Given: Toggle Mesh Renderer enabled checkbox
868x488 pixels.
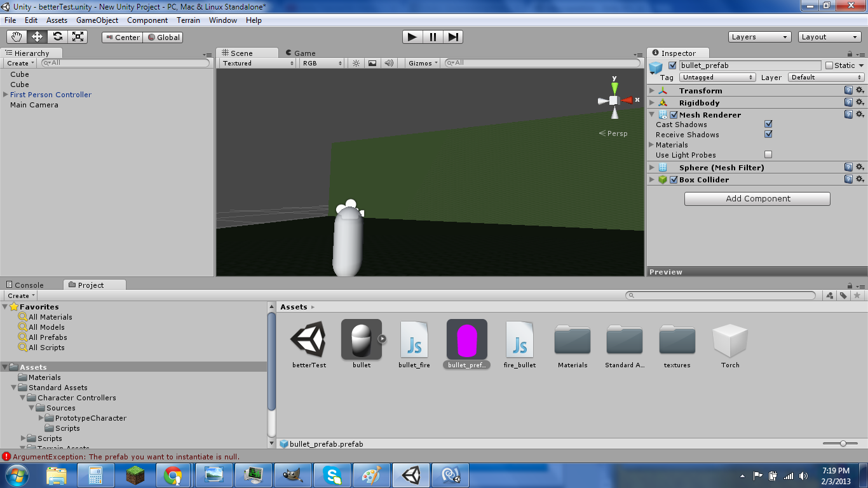Looking at the screenshot, I should (674, 115).
